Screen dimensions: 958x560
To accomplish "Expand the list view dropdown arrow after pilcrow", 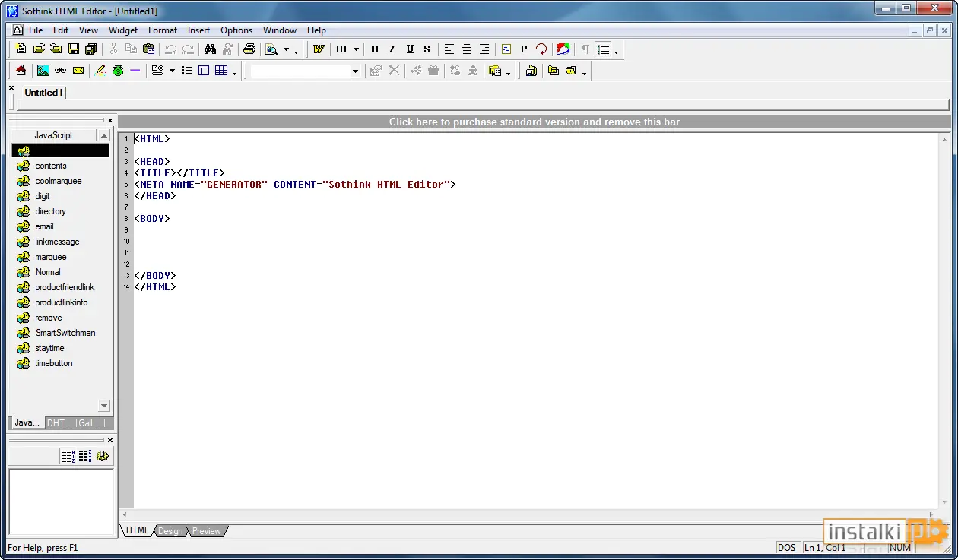I will 616,52.
